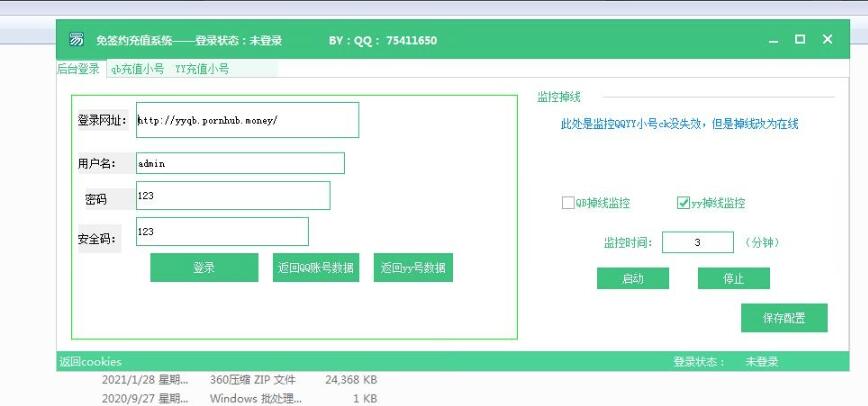This screenshot has height=406, width=868.
Task: Enable the QB掉线监控 checkbox
Action: (x=568, y=203)
